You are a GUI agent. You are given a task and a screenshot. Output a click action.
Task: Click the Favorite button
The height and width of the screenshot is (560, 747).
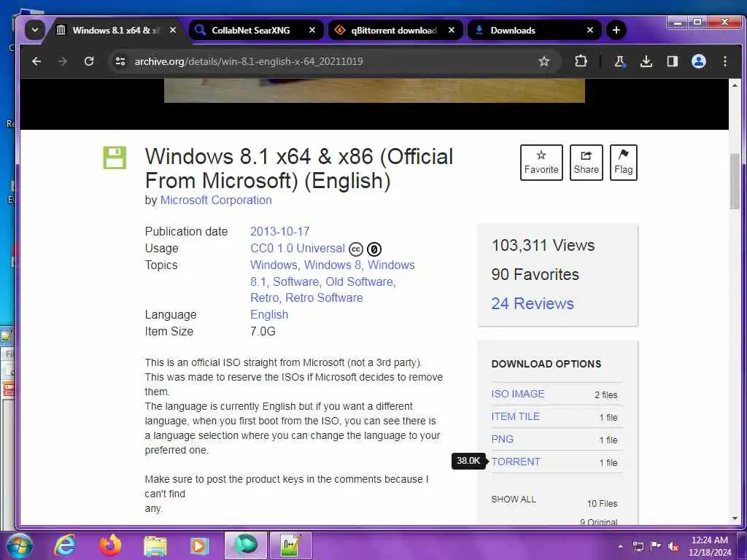[x=541, y=163]
